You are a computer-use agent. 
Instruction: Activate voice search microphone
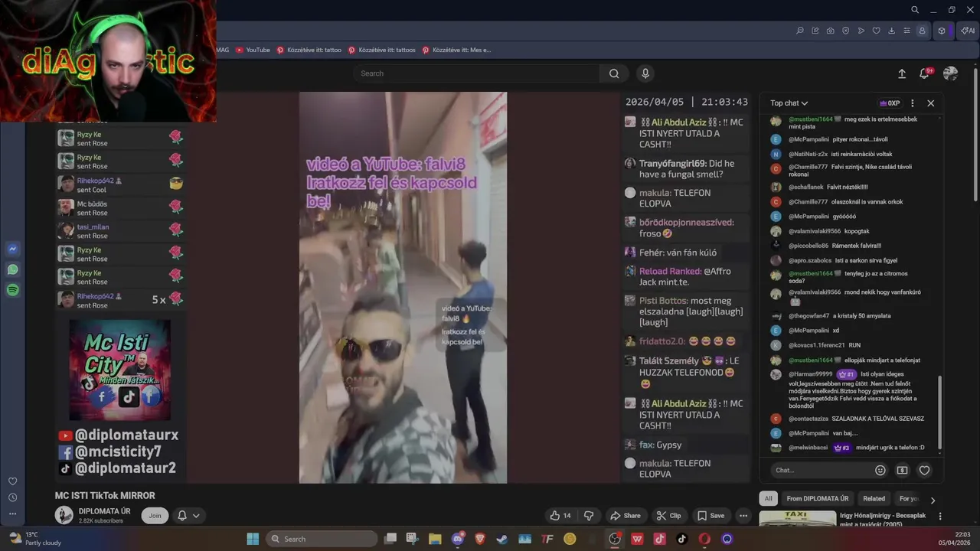coord(645,73)
